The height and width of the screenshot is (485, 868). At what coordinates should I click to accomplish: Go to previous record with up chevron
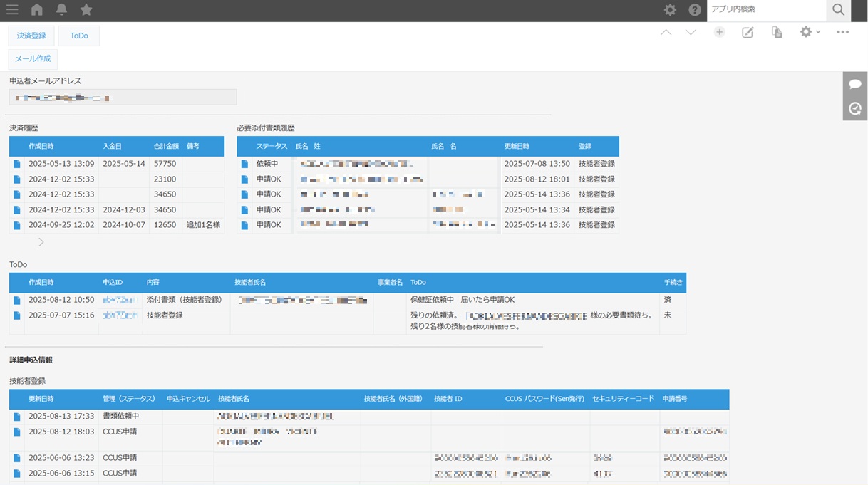666,33
